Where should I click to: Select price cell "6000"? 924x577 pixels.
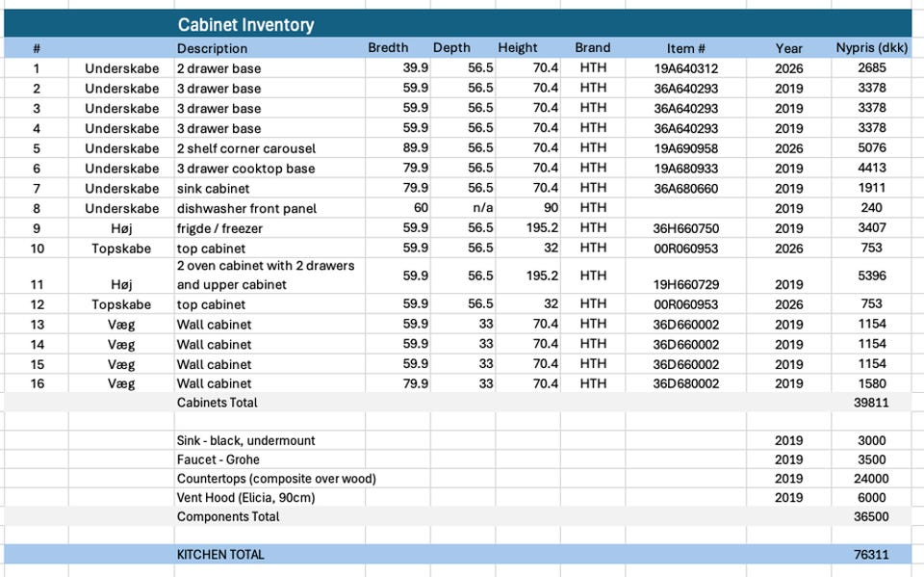click(872, 498)
